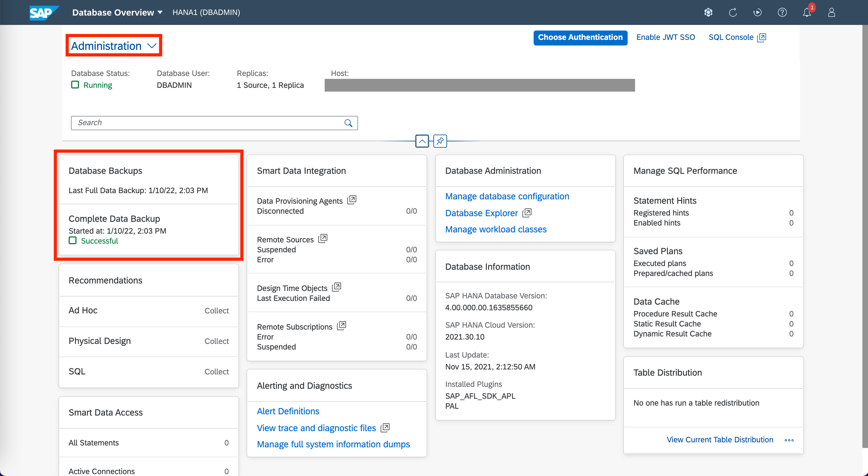Screen dimensions: 868x476
Task: Click the search magnifier icon
Action: click(x=348, y=123)
